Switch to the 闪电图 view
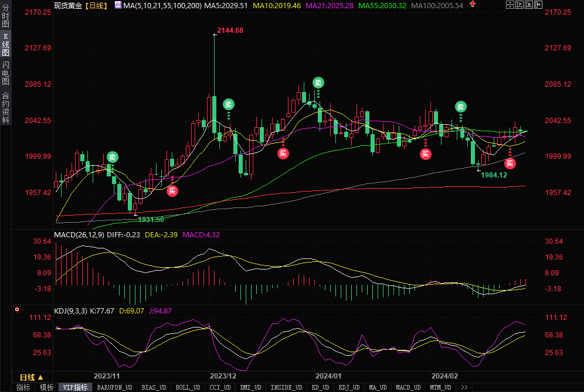 point(6,73)
